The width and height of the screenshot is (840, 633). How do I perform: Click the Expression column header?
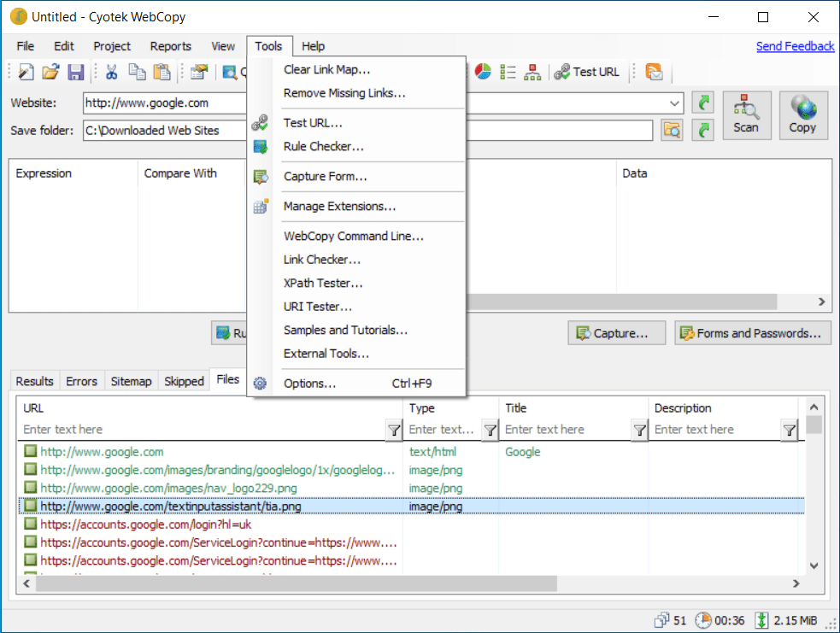[x=73, y=173]
